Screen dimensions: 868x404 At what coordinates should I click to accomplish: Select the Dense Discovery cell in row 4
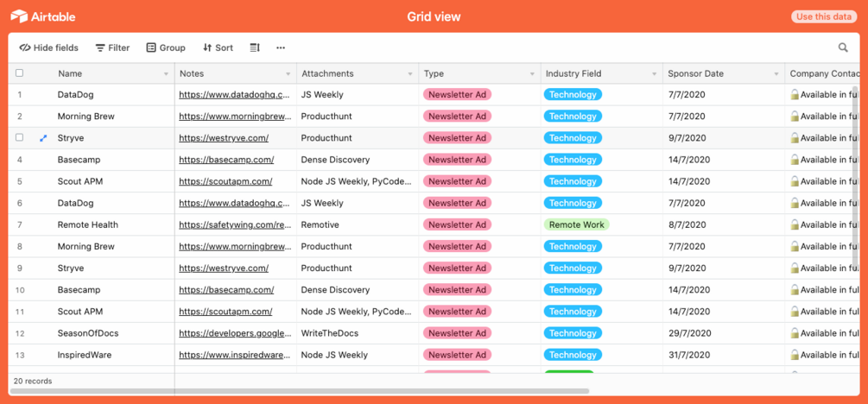(358, 160)
